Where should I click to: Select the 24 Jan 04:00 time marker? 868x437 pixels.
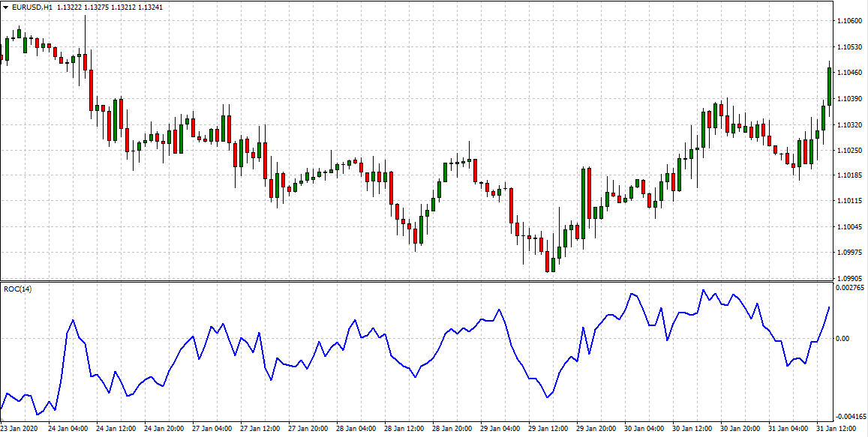68,430
